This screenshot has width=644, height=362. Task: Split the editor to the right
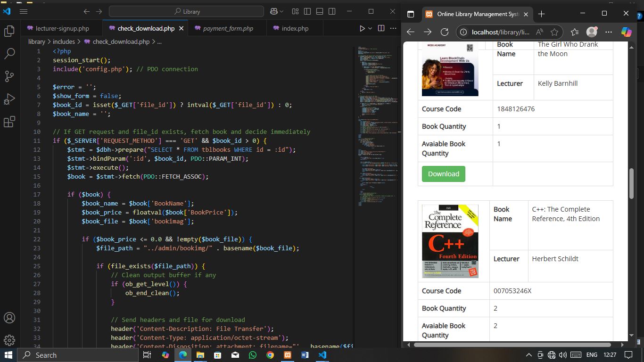coord(381,28)
